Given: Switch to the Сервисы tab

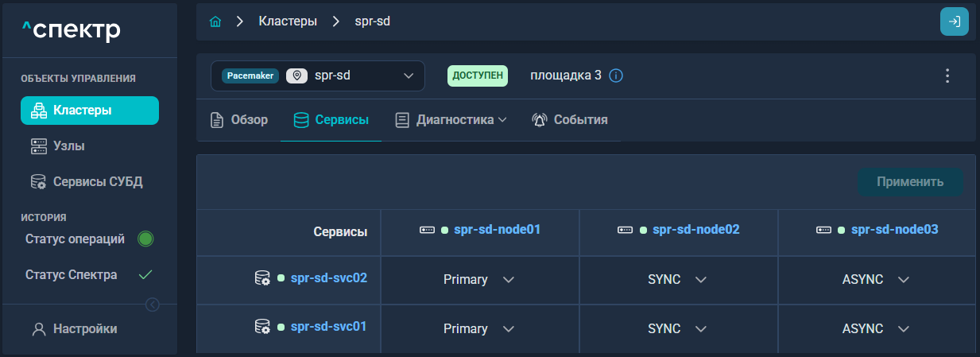Looking at the screenshot, I should 331,120.
